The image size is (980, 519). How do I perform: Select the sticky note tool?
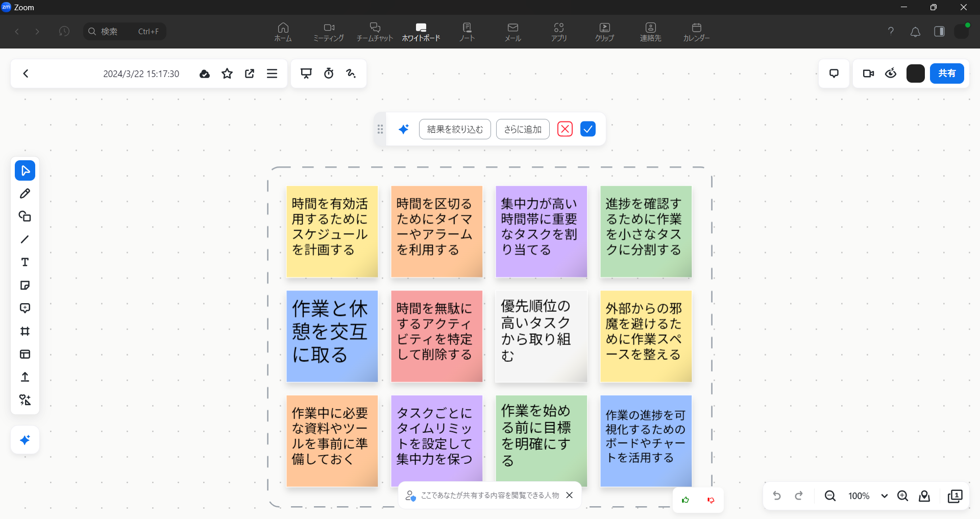(25, 285)
